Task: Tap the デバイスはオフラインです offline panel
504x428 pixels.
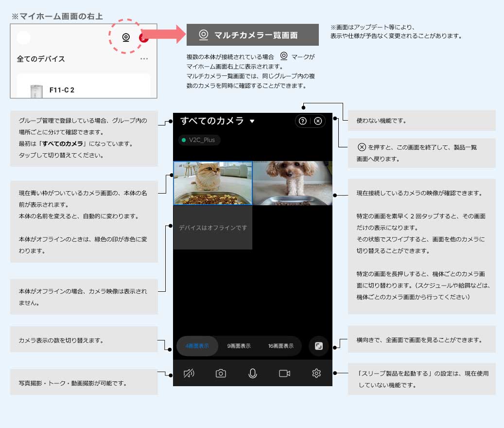Action: click(x=212, y=227)
